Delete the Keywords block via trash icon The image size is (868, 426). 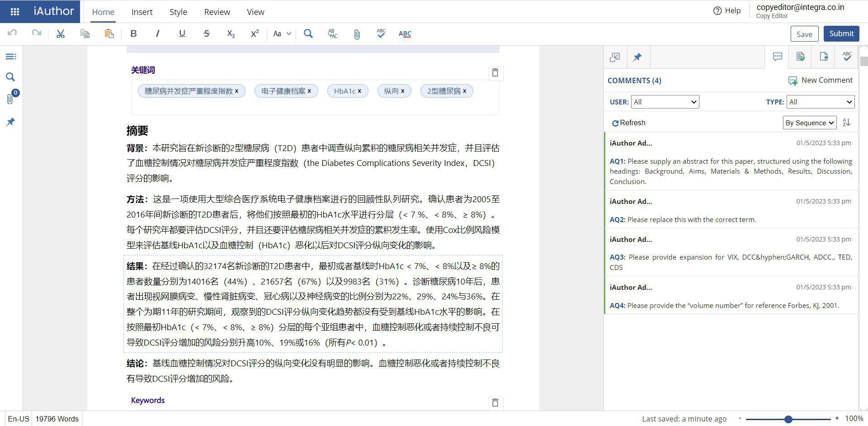[x=495, y=402]
